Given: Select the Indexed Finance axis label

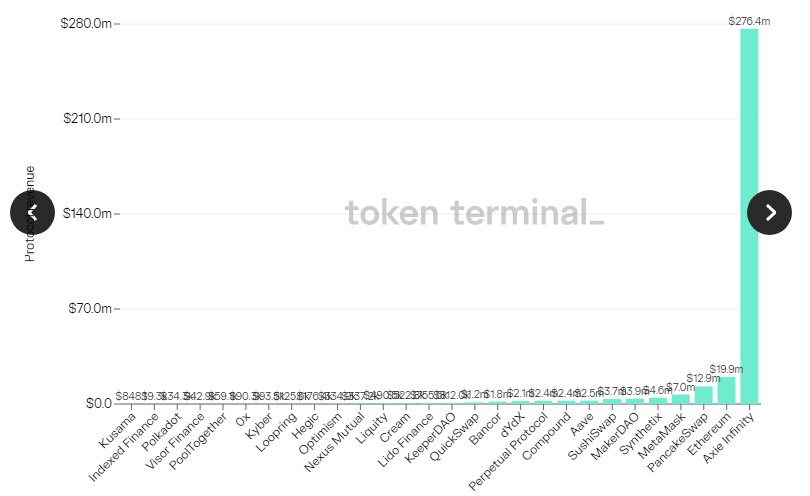Looking at the screenshot, I should click(x=124, y=444).
